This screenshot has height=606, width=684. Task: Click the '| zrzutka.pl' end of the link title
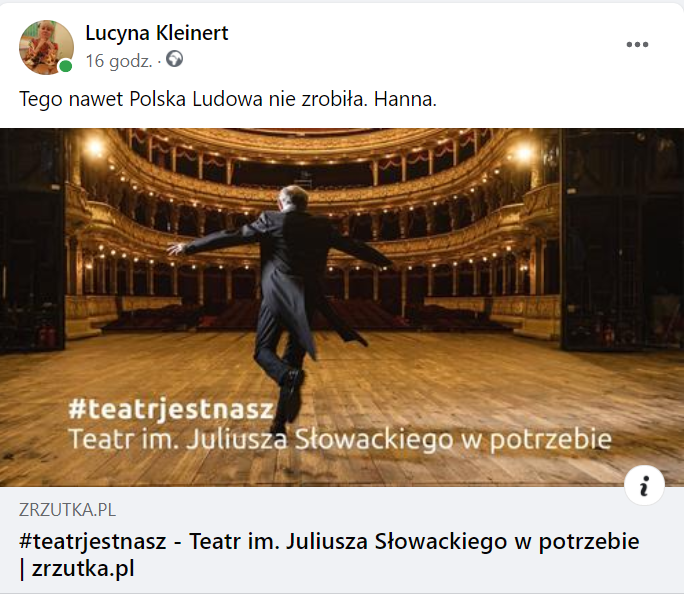pyautogui.click(x=77, y=569)
